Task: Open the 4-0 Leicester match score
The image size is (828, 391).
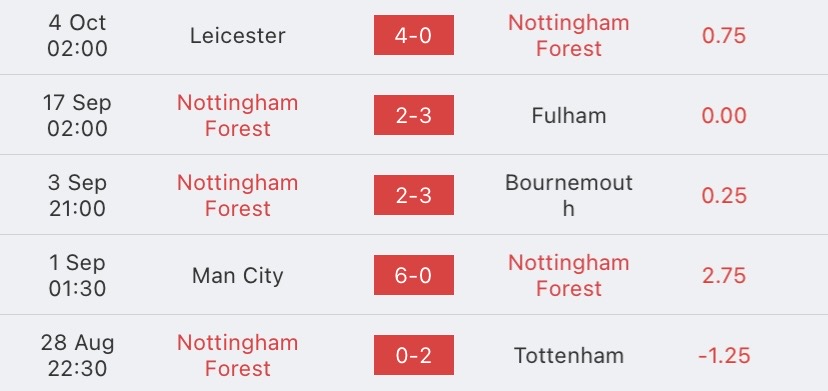Action: coord(413,35)
